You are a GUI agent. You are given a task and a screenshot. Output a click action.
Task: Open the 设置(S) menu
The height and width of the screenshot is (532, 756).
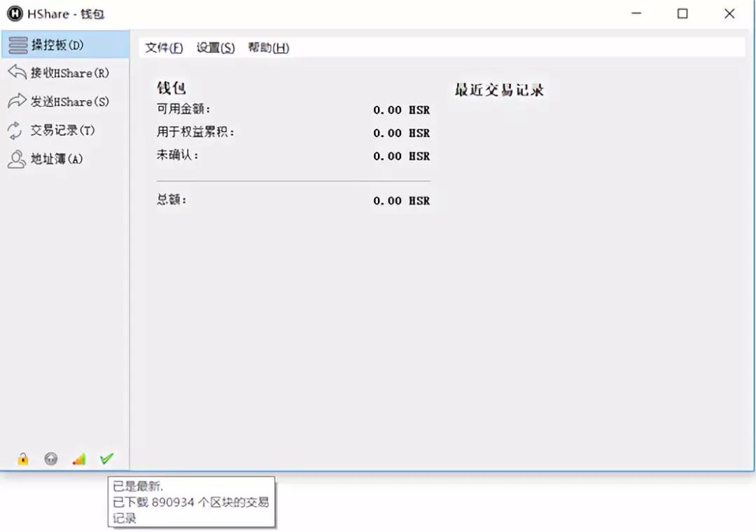216,48
